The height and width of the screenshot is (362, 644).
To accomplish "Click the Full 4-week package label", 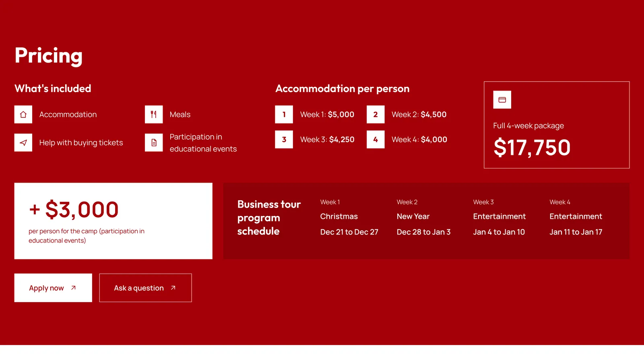I will coord(528,126).
